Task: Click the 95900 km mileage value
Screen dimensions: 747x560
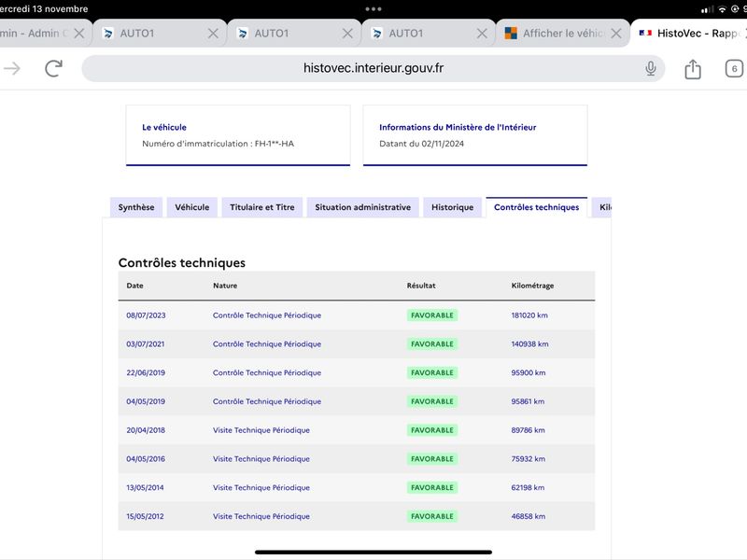Action: [x=529, y=372]
